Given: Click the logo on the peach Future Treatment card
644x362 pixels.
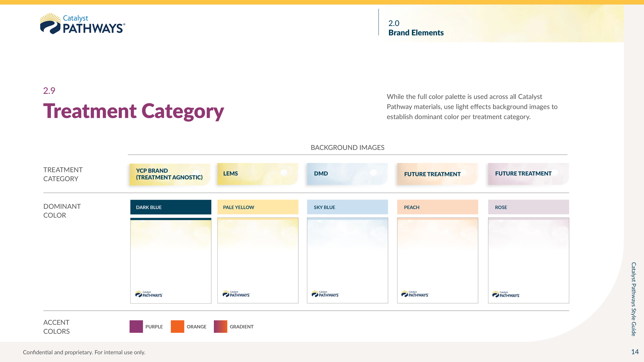Looking at the screenshot, I should pyautogui.click(x=415, y=294).
